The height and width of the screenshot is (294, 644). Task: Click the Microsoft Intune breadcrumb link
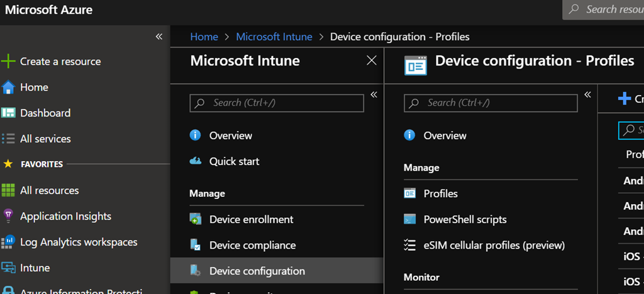coord(274,37)
